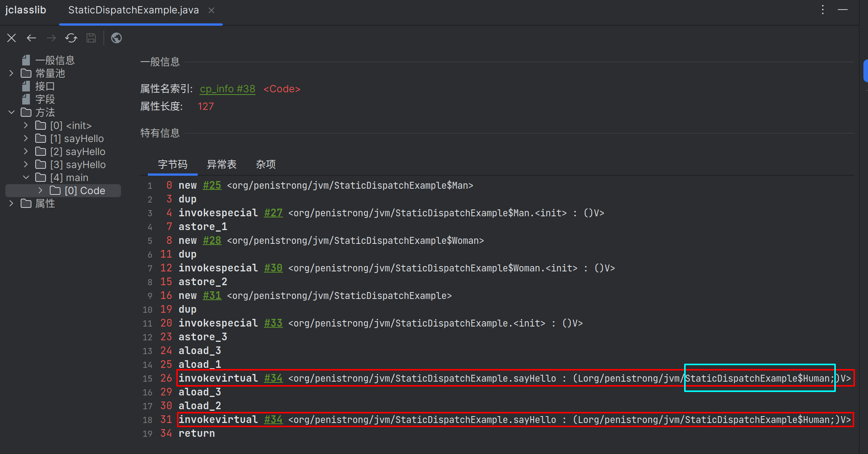Reload the class file with refresh icon

71,38
